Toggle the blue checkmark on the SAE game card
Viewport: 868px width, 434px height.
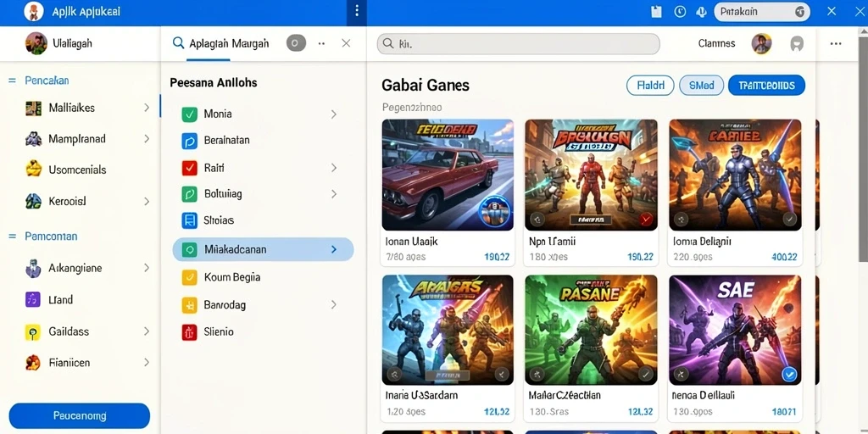point(789,374)
